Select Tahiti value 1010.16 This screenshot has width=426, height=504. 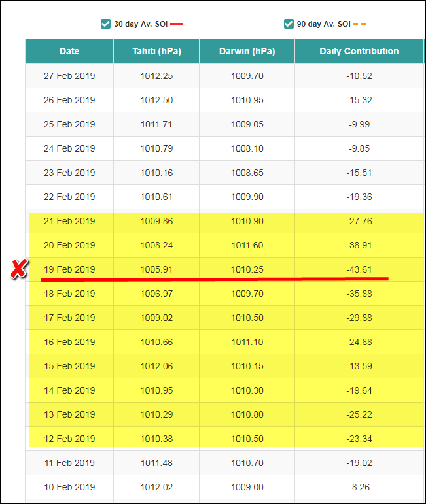(156, 173)
